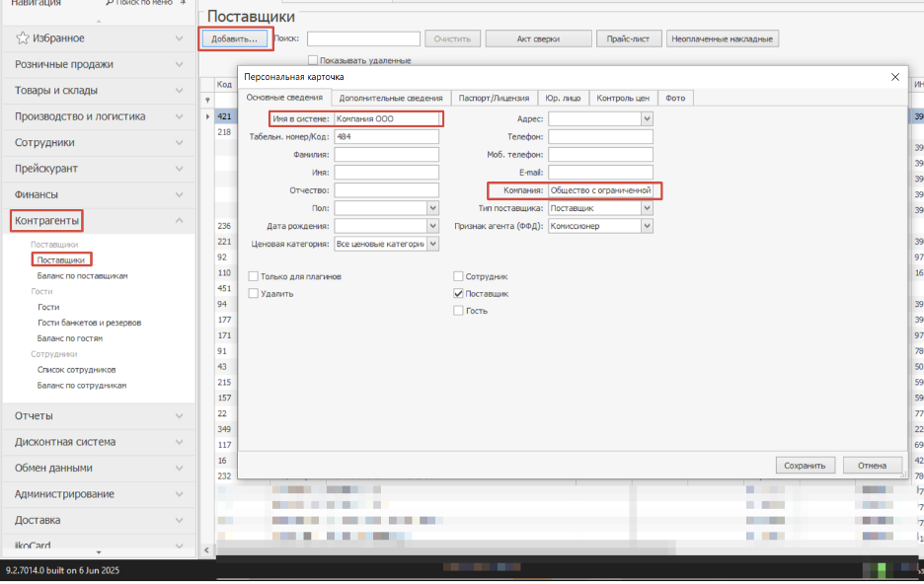Expand the Дисконтная система section
This screenshot has width=924, height=584.
(x=99, y=442)
